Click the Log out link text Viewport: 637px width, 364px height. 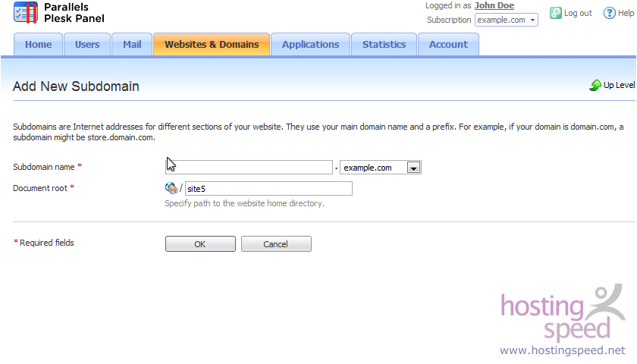click(x=578, y=13)
